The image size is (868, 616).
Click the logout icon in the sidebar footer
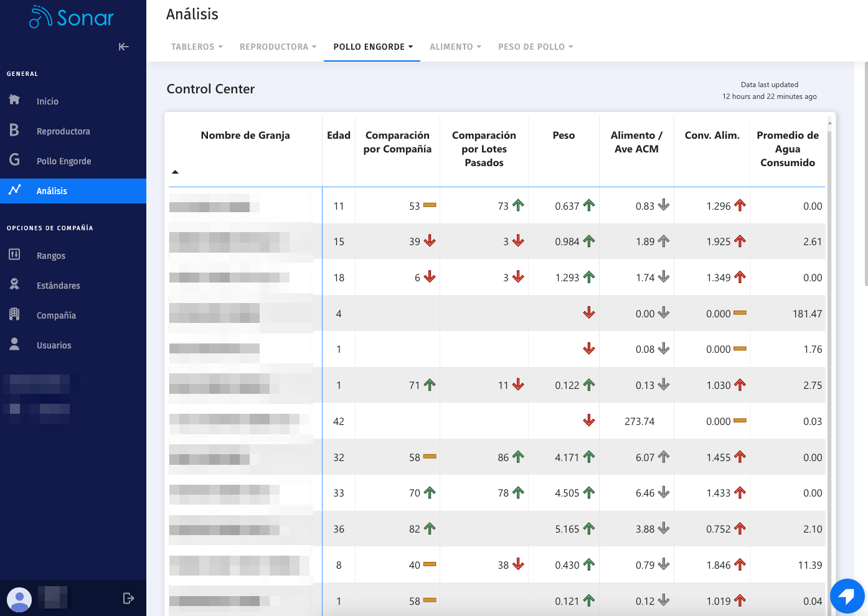tap(128, 599)
